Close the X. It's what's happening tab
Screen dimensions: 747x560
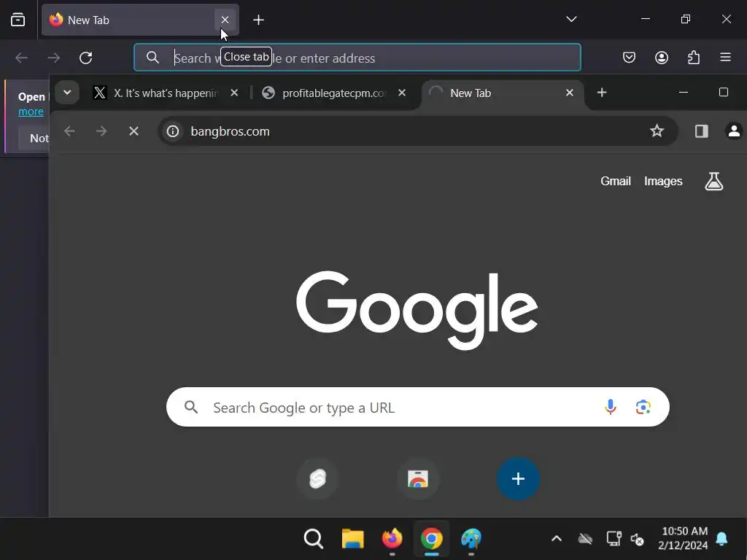click(234, 93)
